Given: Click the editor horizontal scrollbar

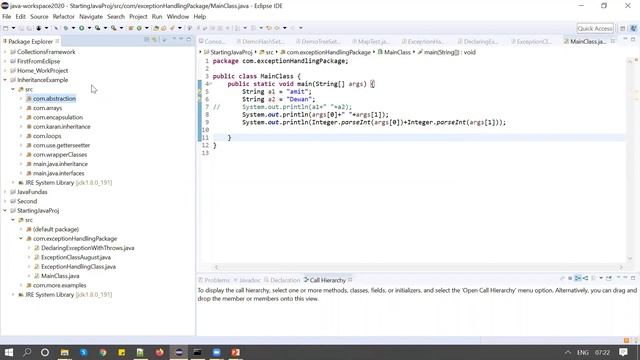Looking at the screenshot, I should (419, 267).
